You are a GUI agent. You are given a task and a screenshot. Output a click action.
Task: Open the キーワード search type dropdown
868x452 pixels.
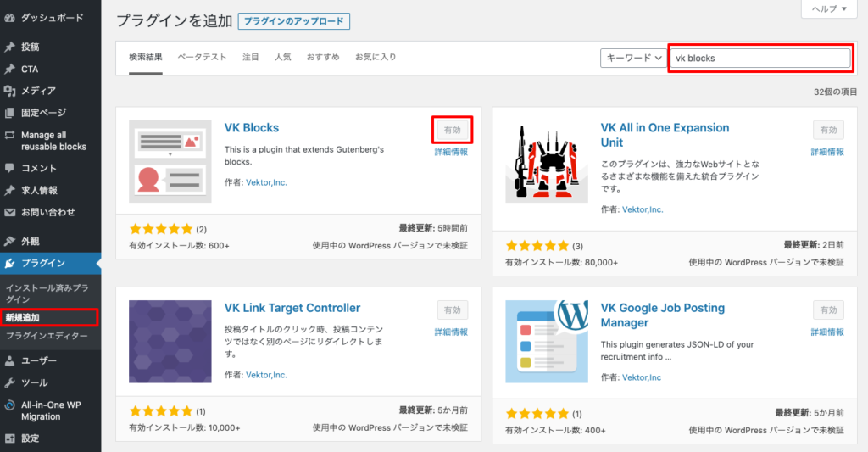(634, 59)
